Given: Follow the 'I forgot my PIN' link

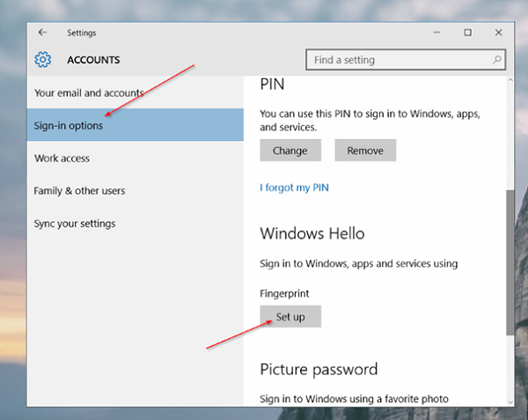Looking at the screenshot, I should pyautogui.click(x=294, y=188).
